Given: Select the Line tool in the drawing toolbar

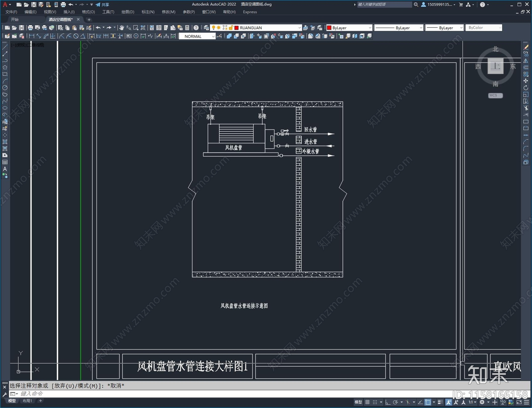Looking at the screenshot, I should [4, 47].
